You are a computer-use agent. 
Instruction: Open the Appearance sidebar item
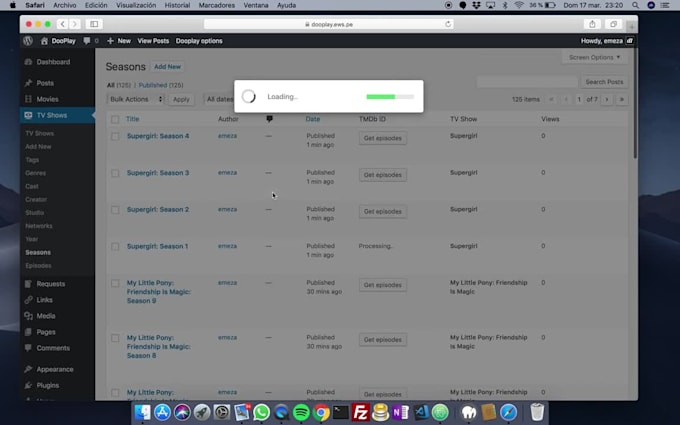(x=57, y=369)
